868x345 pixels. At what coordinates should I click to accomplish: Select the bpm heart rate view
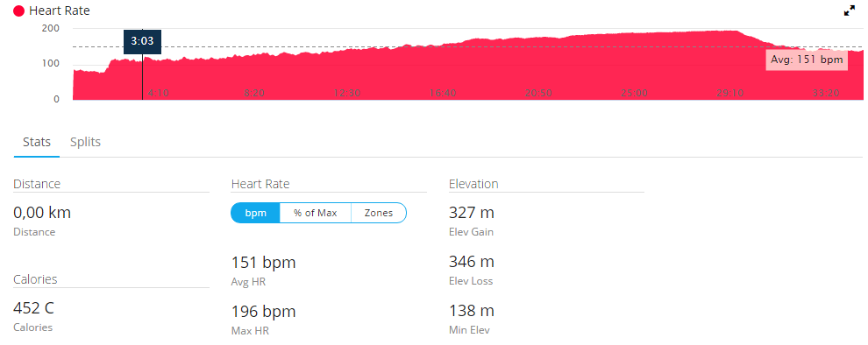pyautogui.click(x=255, y=213)
